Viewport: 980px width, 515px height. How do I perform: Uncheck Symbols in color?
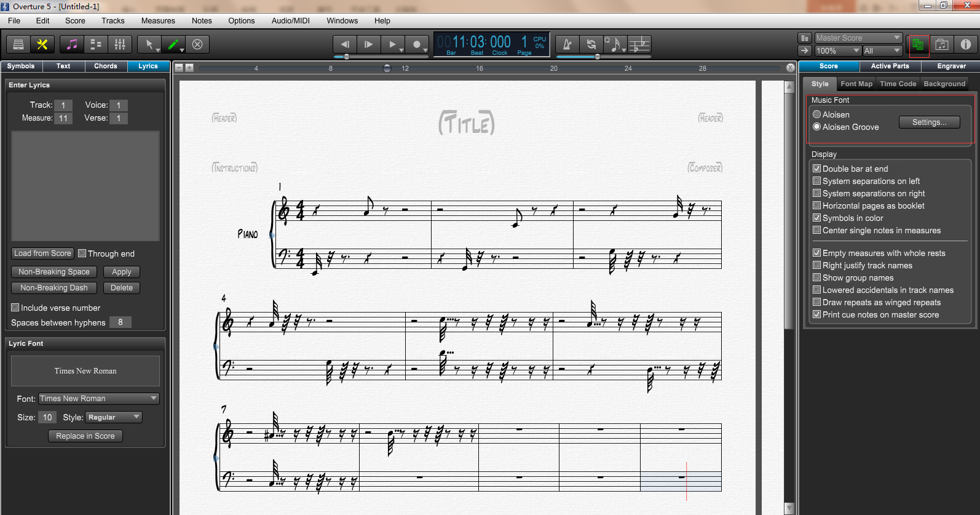[x=817, y=218]
